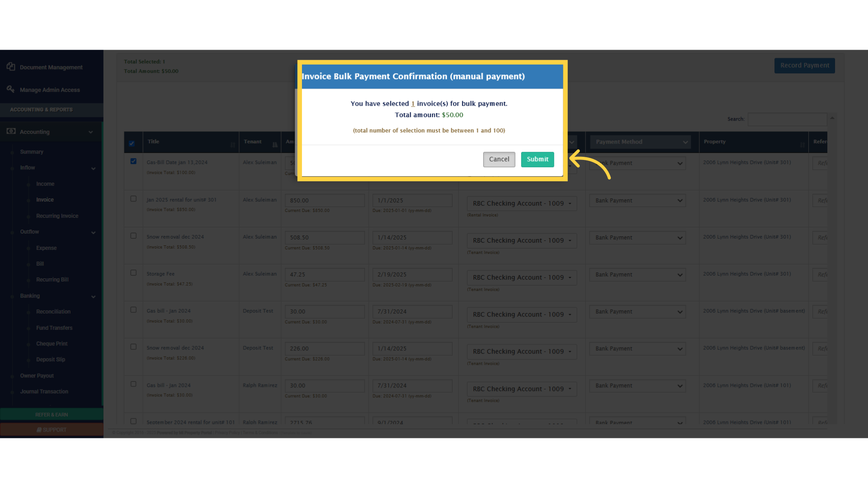This screenshot has height=488, width=868.
Task: Open Fund Transfers under Banking
Action: point(54,328)
